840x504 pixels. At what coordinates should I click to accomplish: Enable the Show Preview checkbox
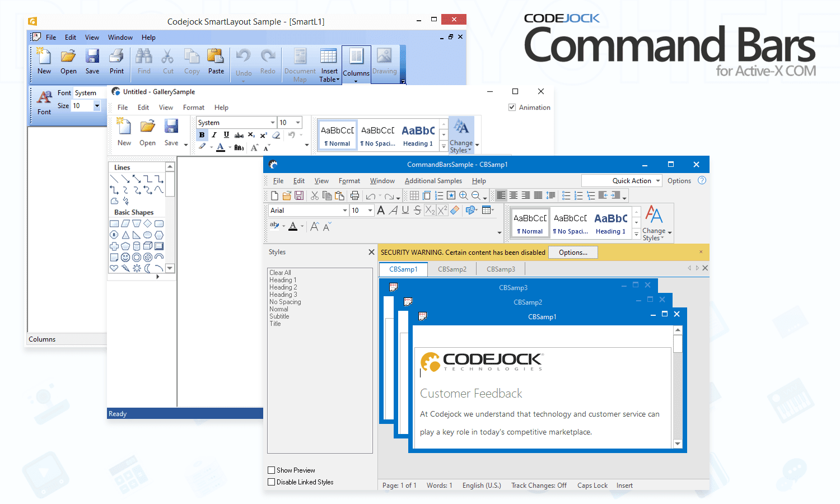click(271, 470)
